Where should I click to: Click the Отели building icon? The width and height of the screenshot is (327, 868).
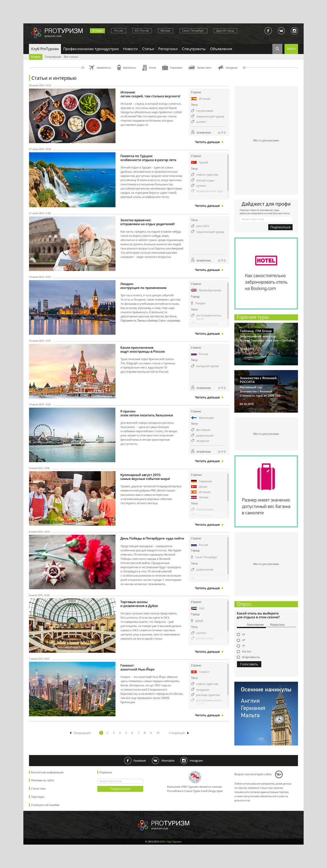click(x=145, y=68)
